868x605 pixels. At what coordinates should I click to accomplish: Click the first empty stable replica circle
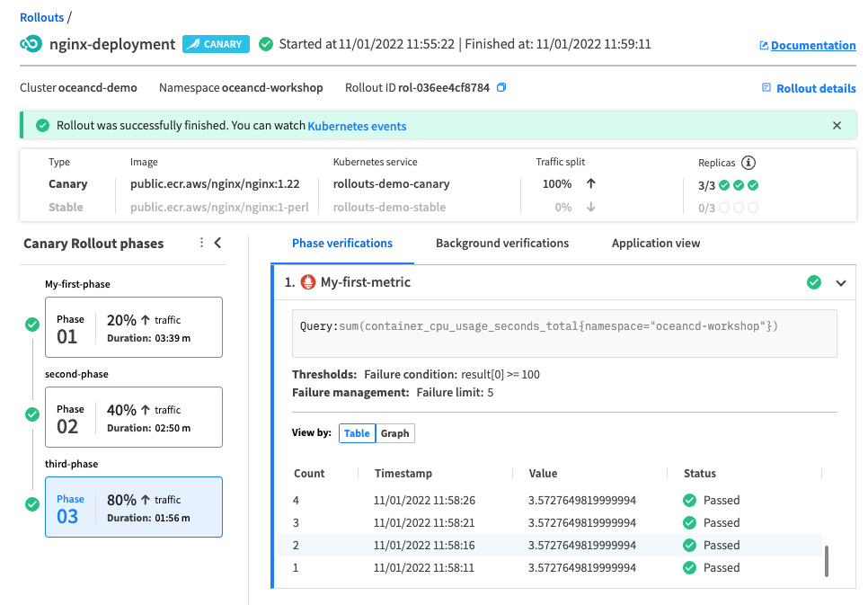pos(724,208)
